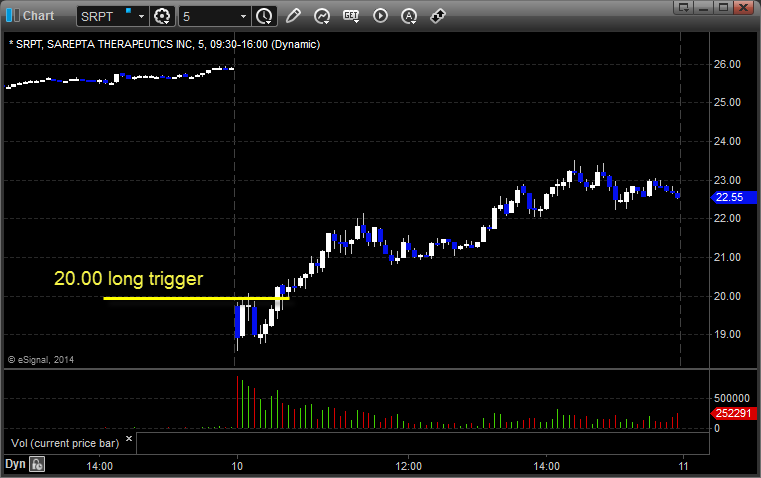Click the 23.00 price axis label
This screenshot has width=761, height=478.
click(x=727, y=180)
